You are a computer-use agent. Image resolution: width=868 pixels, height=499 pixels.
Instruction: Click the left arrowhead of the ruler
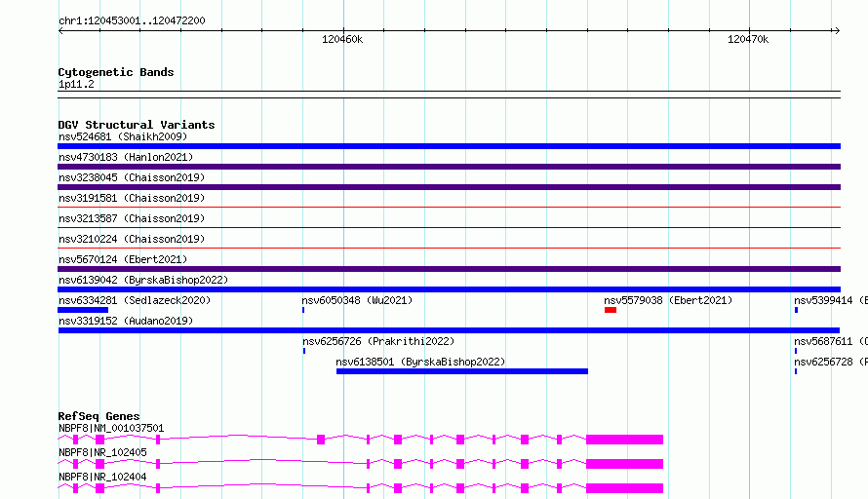click(61, 31)
